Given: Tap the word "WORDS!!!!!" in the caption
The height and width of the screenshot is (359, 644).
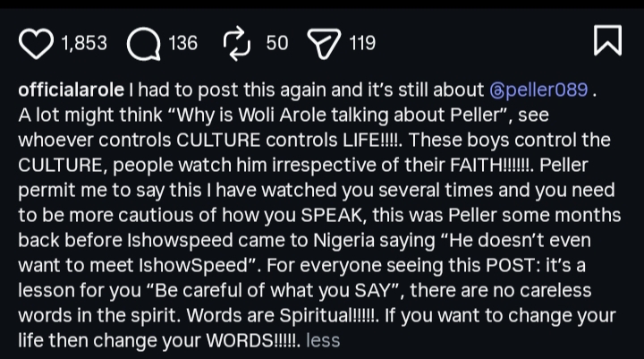Looking at the screenshot, I should [x=255, y=341].
